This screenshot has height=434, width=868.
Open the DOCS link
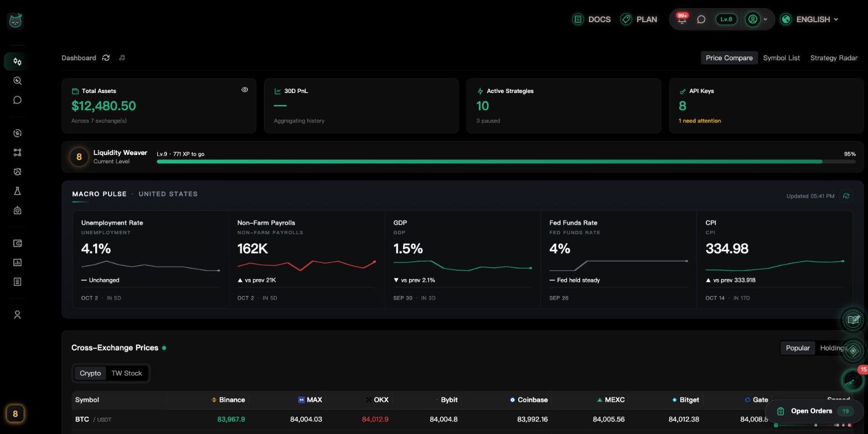pos(592,19)
